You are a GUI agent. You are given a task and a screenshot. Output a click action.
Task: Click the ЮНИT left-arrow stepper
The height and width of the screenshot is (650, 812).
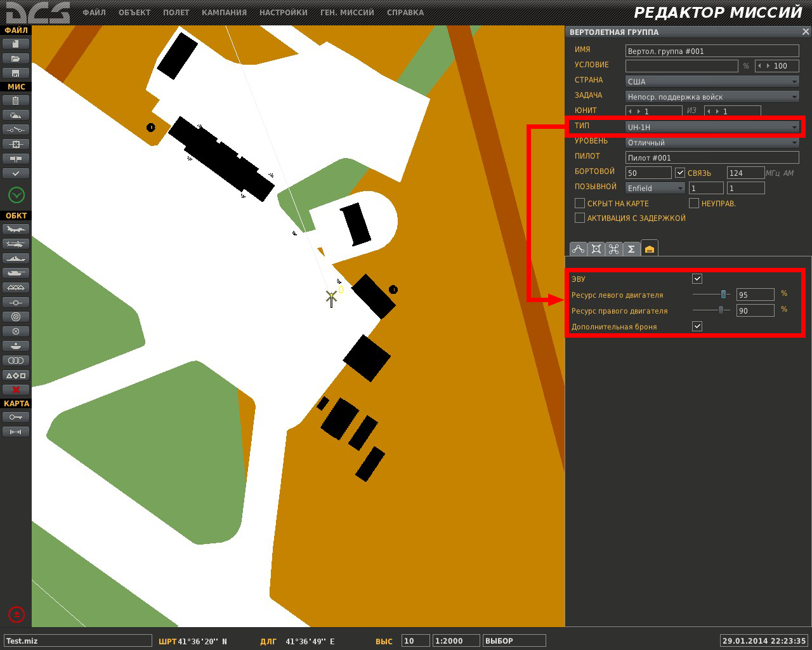(x=631, y=112)
